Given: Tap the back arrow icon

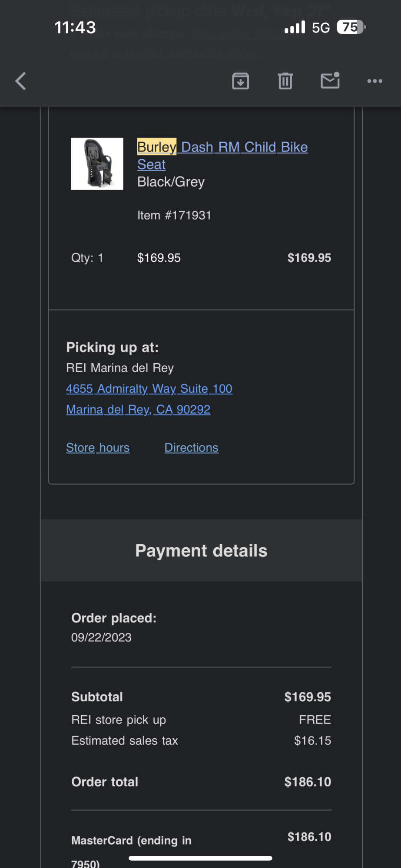Looking at the screenshot, I should [x=21, y=81].
